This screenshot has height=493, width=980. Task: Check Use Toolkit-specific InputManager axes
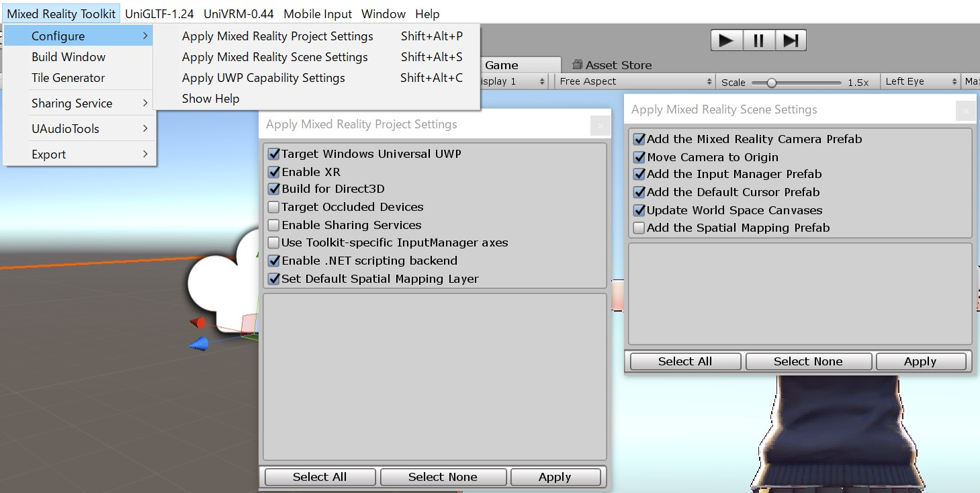273,242
